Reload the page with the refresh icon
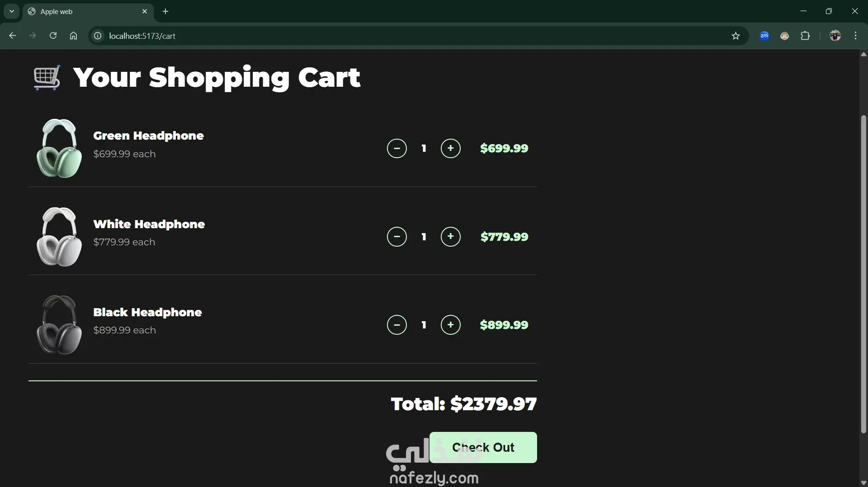 coord(53,36)
